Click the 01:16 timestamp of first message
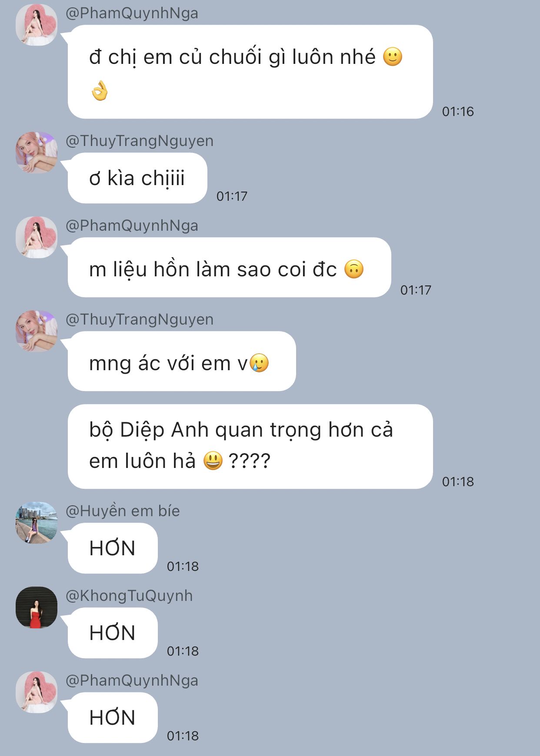The height and width of the screenshot is (756, 540). 458,112
